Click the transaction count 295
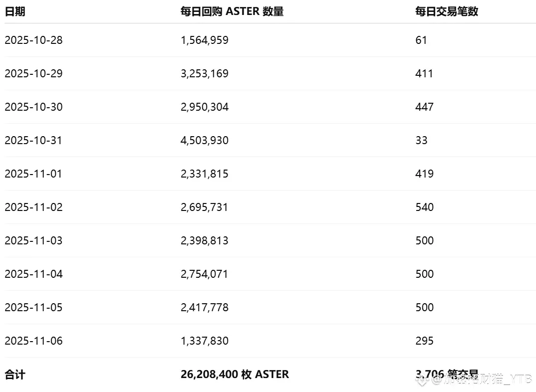 click(424, 341)
